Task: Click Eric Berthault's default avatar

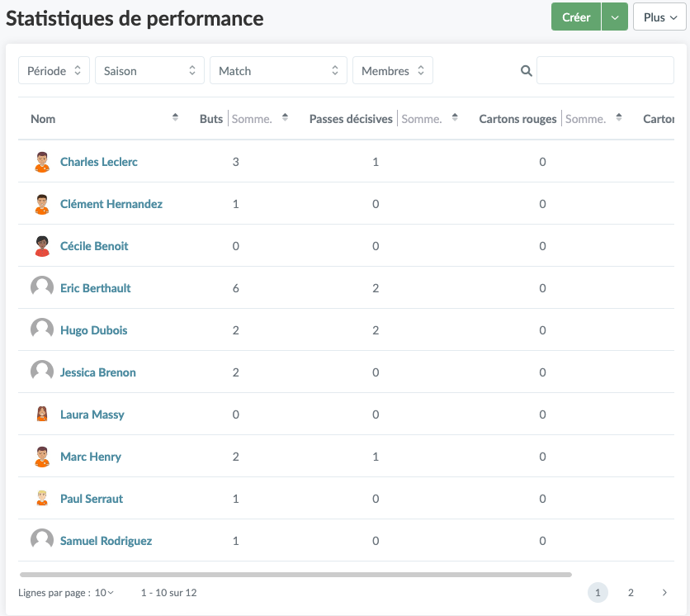Action: click(42, 288)
